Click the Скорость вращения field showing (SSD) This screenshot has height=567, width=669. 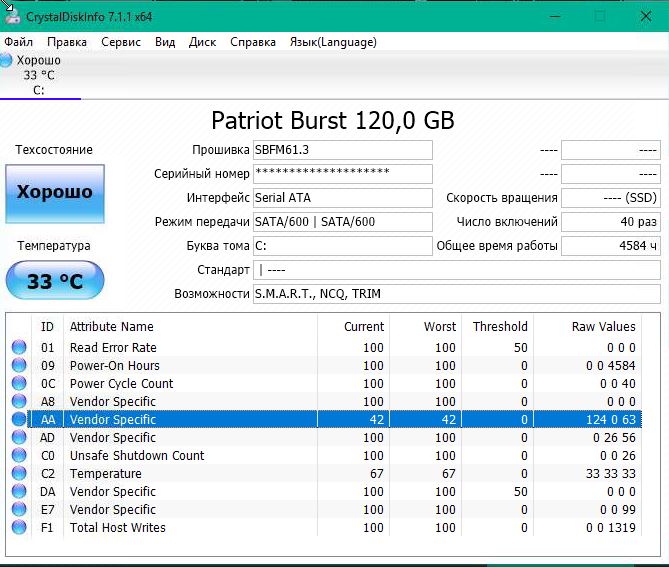(611, 198)
